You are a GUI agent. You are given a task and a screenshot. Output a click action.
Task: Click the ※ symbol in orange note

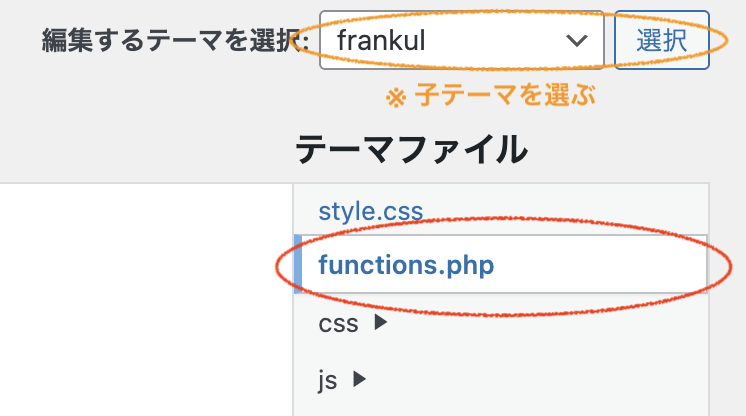coord(396,98)
